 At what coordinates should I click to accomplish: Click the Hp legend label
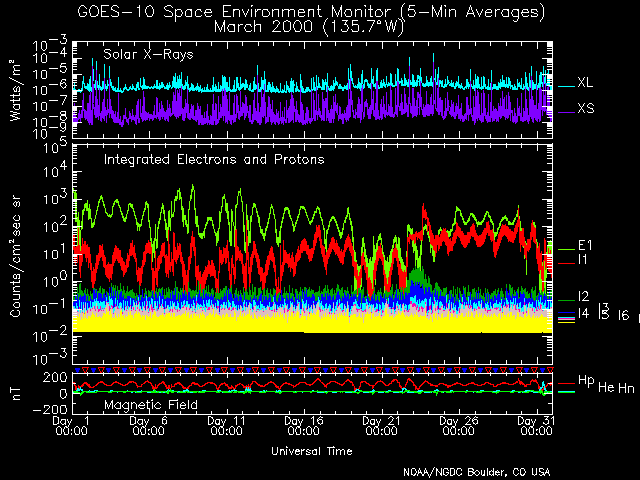pos(586,380)
